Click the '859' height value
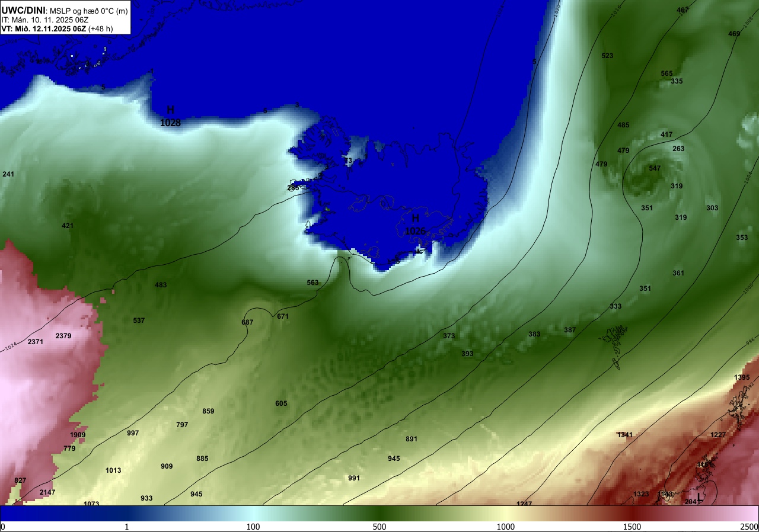 coord(208,411)
